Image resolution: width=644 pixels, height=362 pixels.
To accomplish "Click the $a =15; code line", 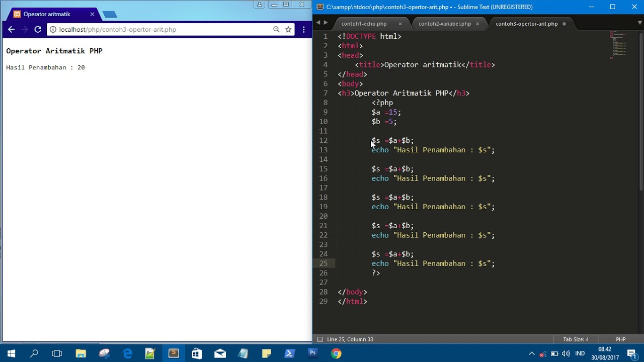I will tap(386, 112).
